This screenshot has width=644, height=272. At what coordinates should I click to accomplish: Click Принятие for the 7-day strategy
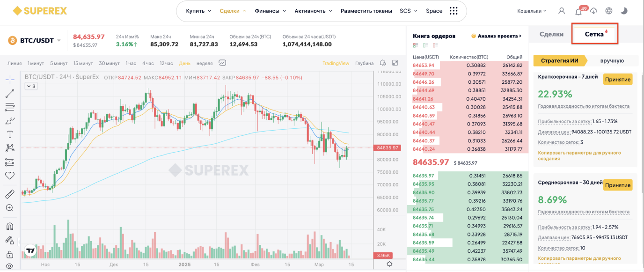tap(618, 79)
